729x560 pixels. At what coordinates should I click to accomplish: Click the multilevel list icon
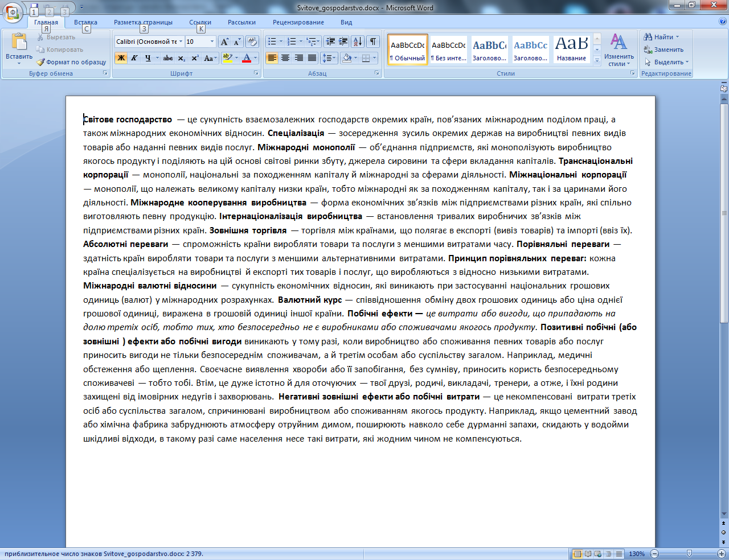coord(311,42)
